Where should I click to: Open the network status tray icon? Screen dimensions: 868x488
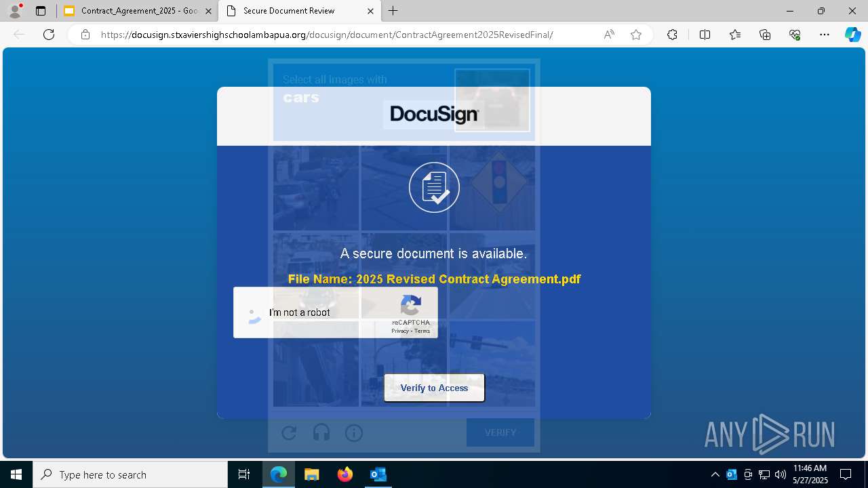click(764, 474)
